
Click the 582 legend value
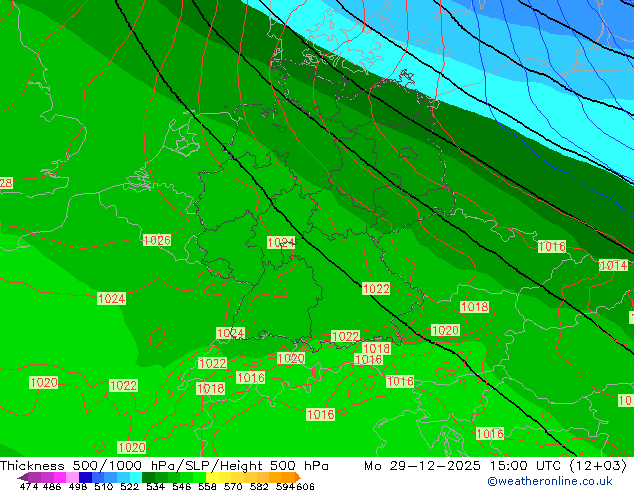pyautogui.click(x=259, y=486)
